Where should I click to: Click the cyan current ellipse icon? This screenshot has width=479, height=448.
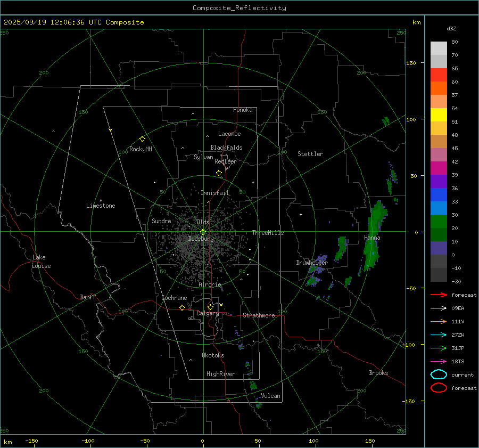point(439,374)
